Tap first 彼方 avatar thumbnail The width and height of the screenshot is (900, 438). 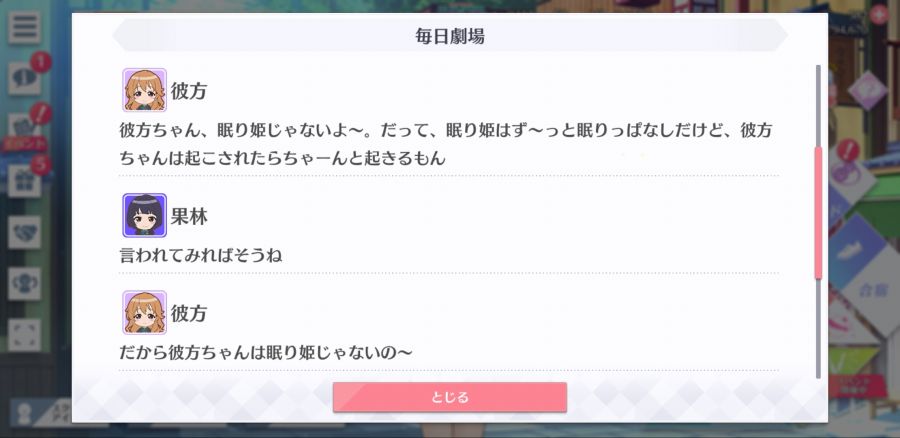144,90
